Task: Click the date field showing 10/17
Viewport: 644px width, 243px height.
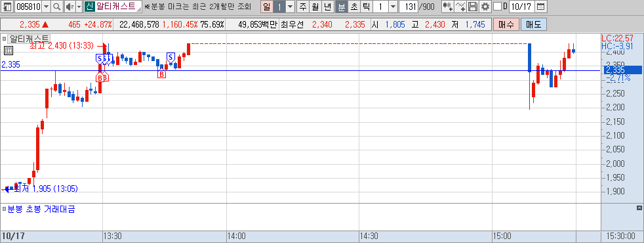Action: [x=521, y=7]
